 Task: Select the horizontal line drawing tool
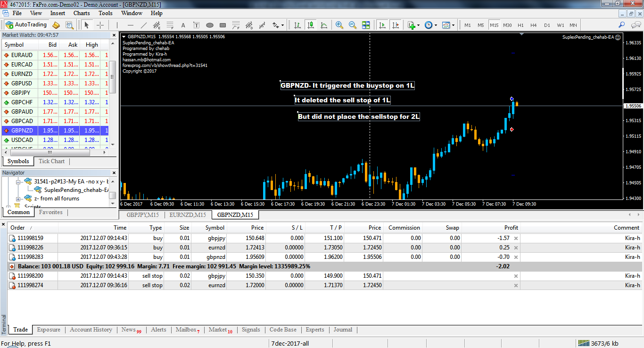[131, 25]
